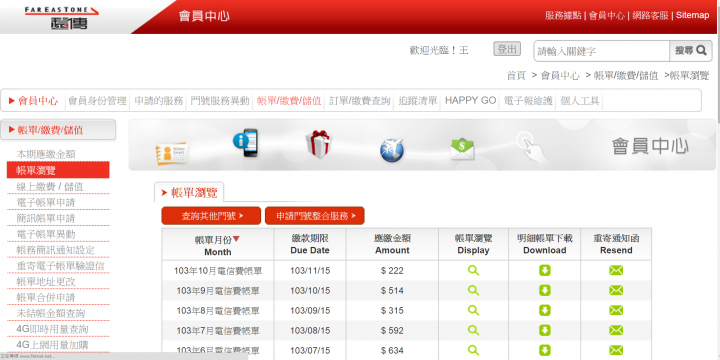Open the 電子報維護 menu
The height and width of the screenshot is (360, 720).
[x=528, y=101]
